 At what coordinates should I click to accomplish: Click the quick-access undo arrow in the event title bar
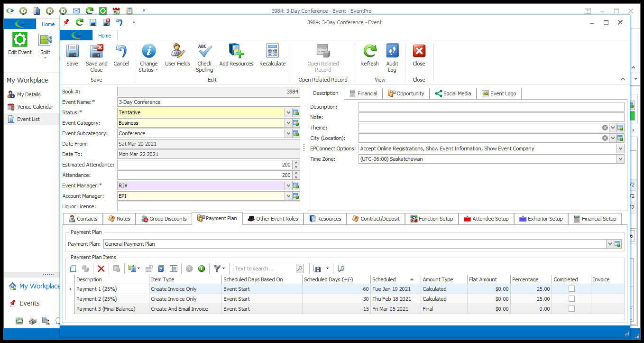(120, 22)
